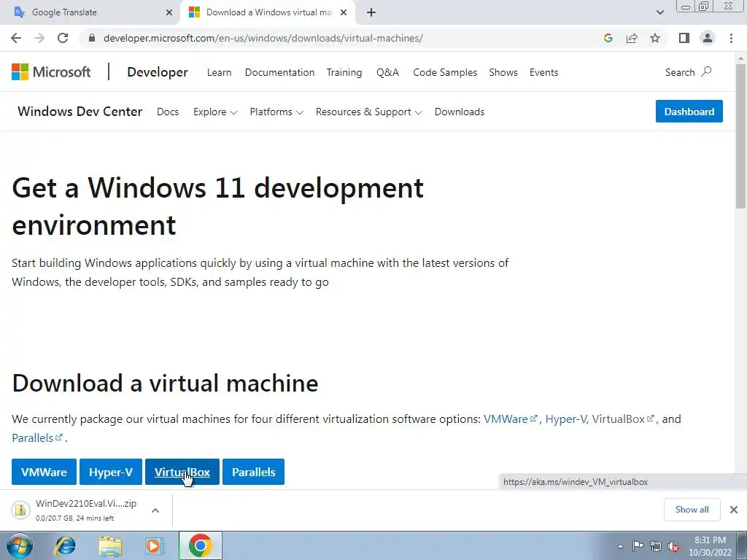This screenshot has height=560, width=747.
Task: Click Show all downloads button
Action: click(692, 510)
